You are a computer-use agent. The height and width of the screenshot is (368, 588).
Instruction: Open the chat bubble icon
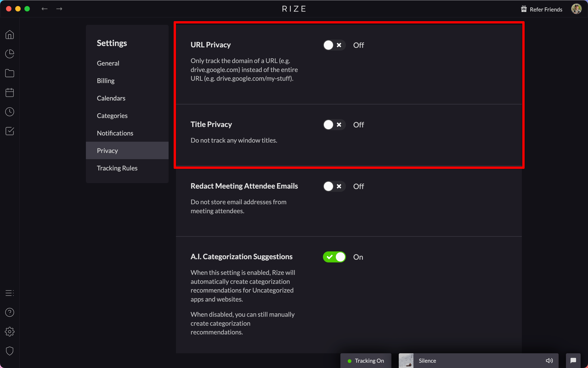pyautogui.click(x=573, y=360)
